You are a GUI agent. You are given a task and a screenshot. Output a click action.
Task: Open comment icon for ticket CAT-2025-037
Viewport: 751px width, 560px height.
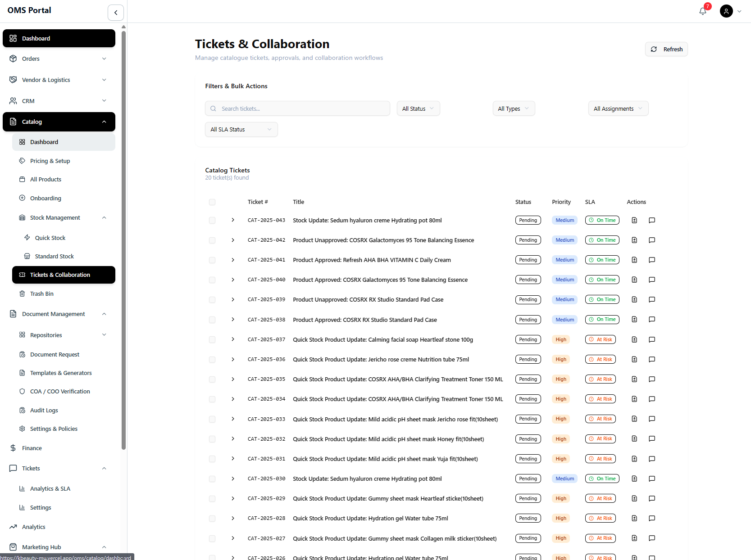pyautogui.click(x=652, y=339)
